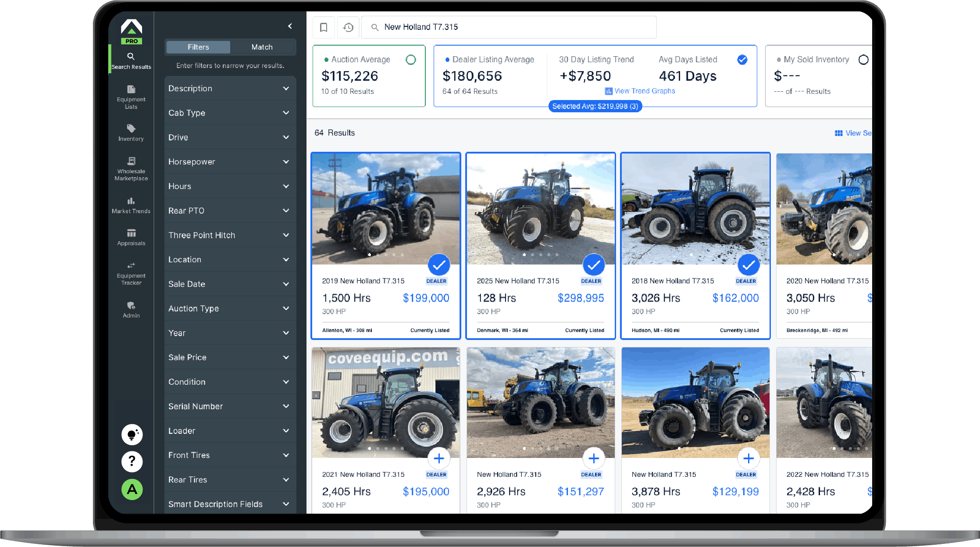The width and height of the screenshot is (980, 547).
Task: Open Equipment Tracker section
Action: pos(131,273)
